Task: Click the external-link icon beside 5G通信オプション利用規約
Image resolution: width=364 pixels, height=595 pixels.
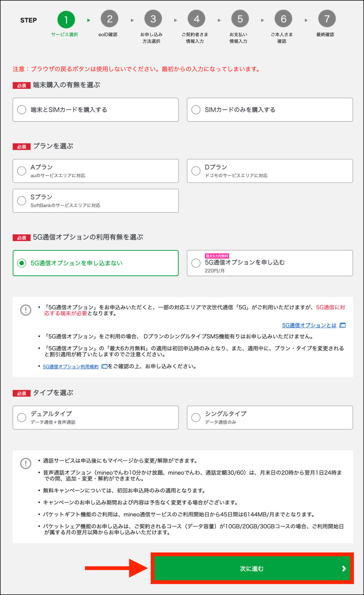Action: click(104, 367)
